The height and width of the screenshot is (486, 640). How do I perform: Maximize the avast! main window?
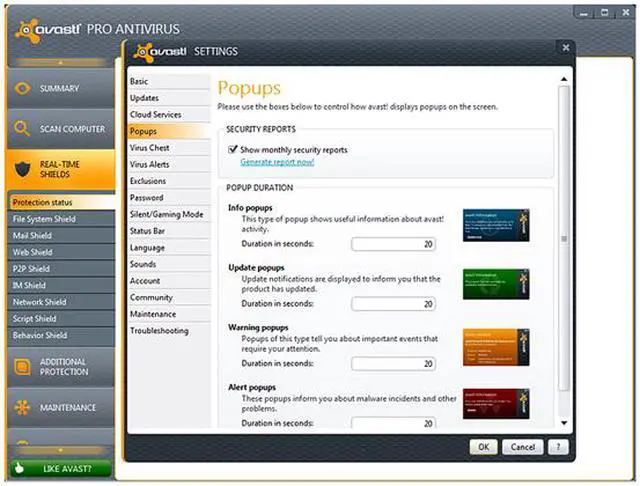(x=604, y=13)
